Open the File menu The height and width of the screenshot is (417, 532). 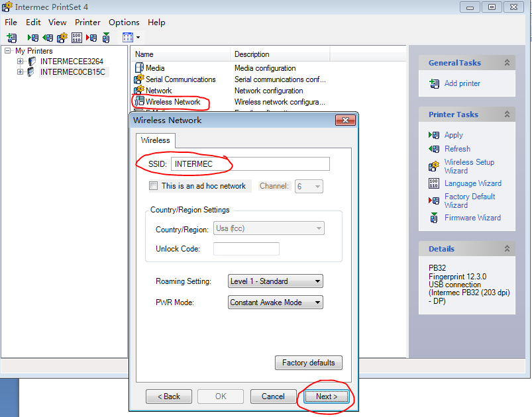click(x=11, y=23)
